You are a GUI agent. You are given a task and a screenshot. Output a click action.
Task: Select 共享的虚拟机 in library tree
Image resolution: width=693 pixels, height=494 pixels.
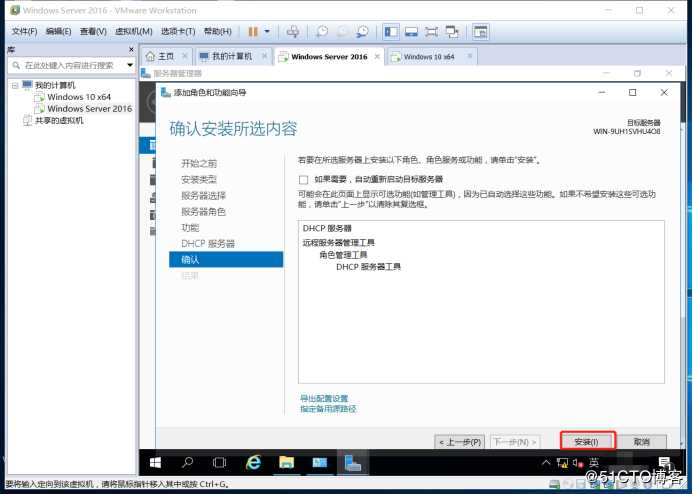pyautogui.click(x=59, y=120)
